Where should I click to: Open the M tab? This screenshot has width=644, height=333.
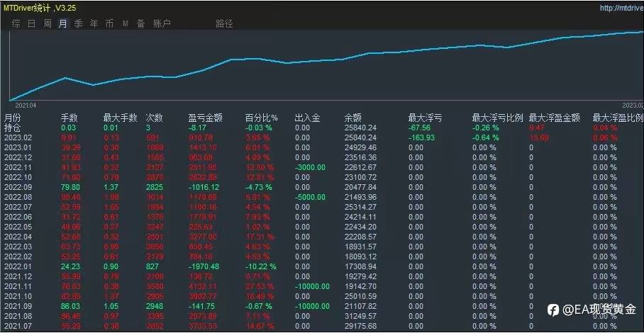point(126,24)
